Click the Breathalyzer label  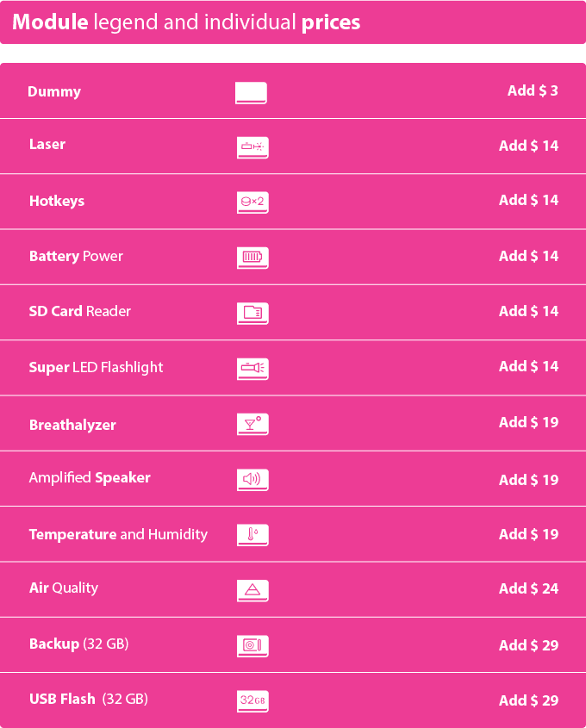click(x=72, y=425)
